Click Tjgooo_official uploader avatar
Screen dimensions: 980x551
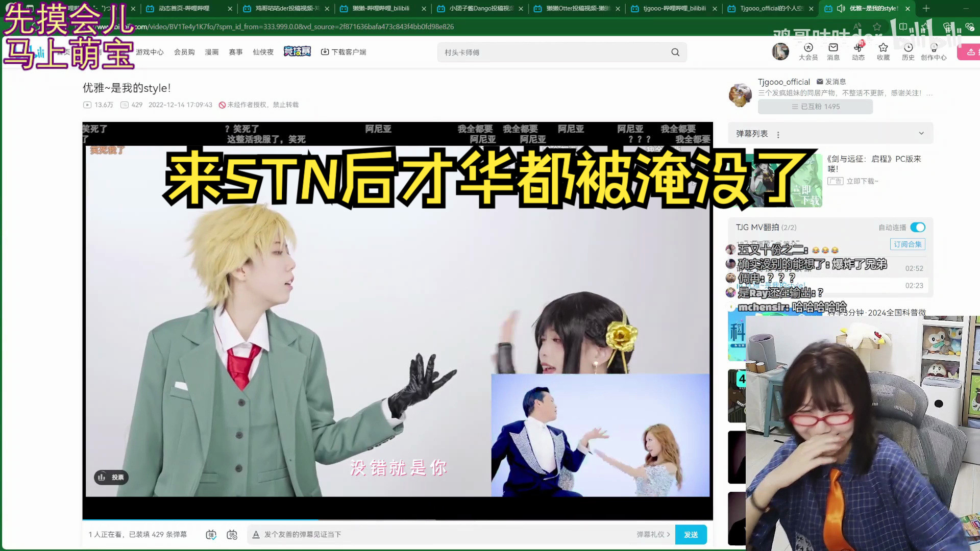coord(740,95)
